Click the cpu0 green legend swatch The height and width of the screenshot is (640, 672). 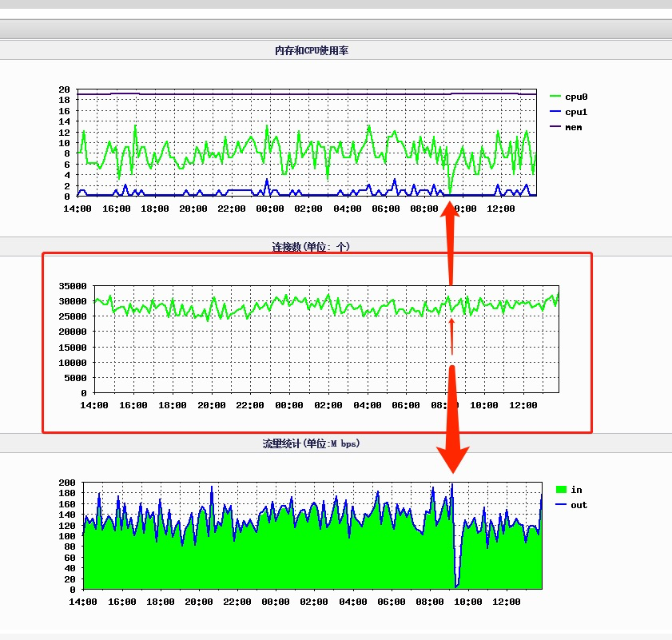(555, 97)
